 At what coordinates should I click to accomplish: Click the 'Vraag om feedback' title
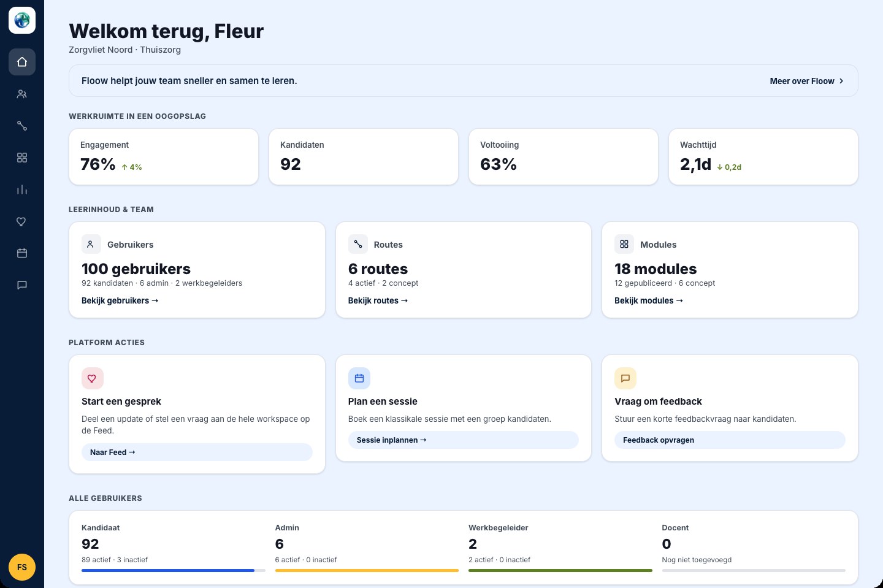(658, 402)
